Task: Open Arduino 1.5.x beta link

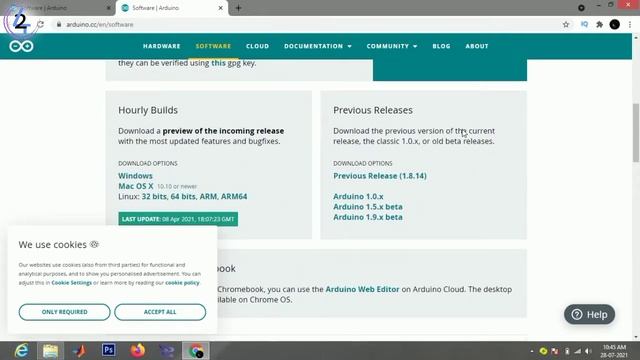Action: (x=368, y=207)
